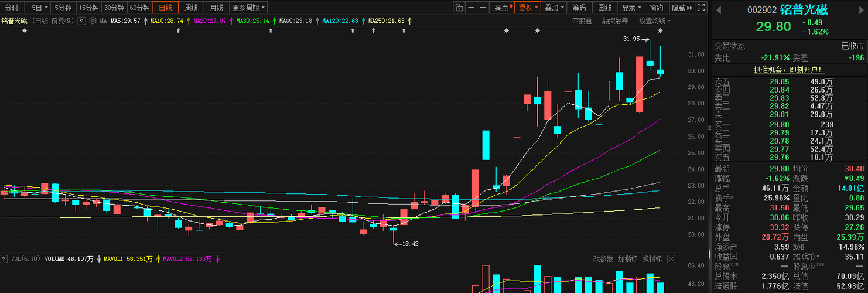
Task: Toggle 筹码 chip distribution view
Action: coord(579,8)
